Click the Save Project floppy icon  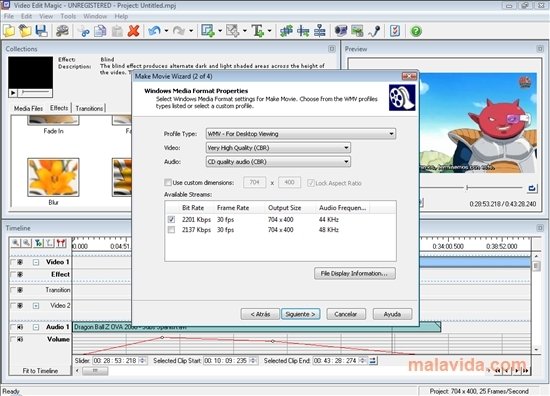click(41, 31)
